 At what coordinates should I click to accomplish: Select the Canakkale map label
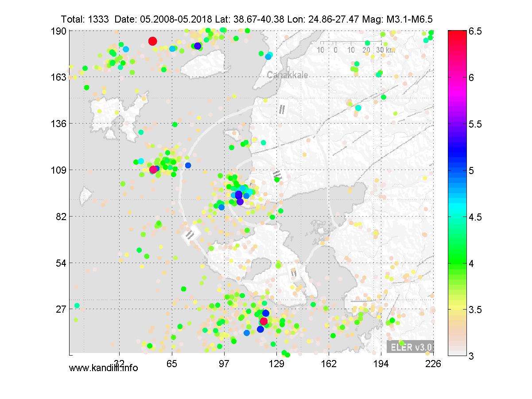pyautogui.click(x=287, y=75)
